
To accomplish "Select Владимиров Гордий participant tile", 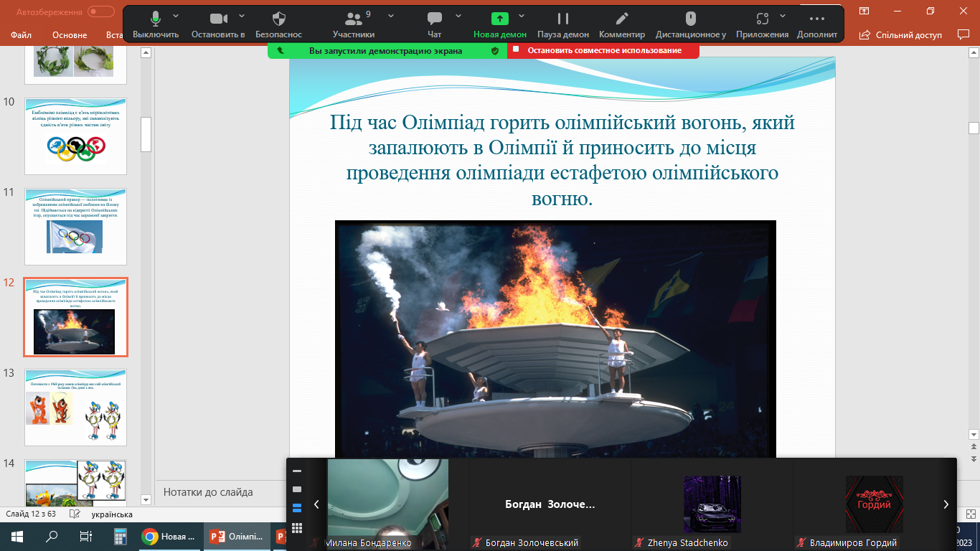I will 874,504.
